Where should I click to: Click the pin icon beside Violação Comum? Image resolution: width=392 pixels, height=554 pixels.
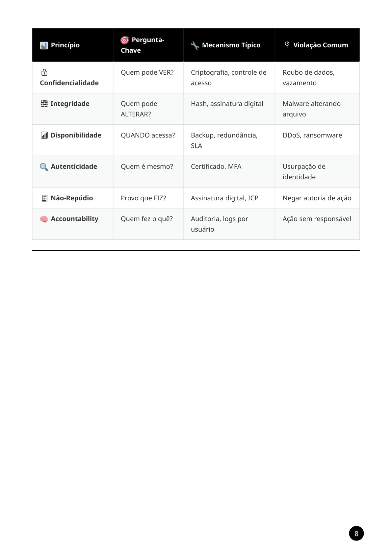coord(287,45)
